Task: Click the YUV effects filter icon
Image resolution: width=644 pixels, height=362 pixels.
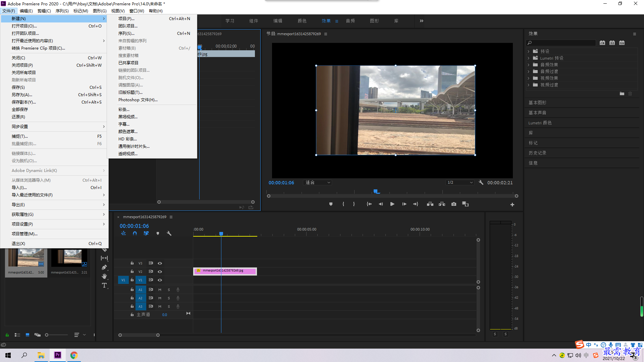Action: tap(622, 43)
